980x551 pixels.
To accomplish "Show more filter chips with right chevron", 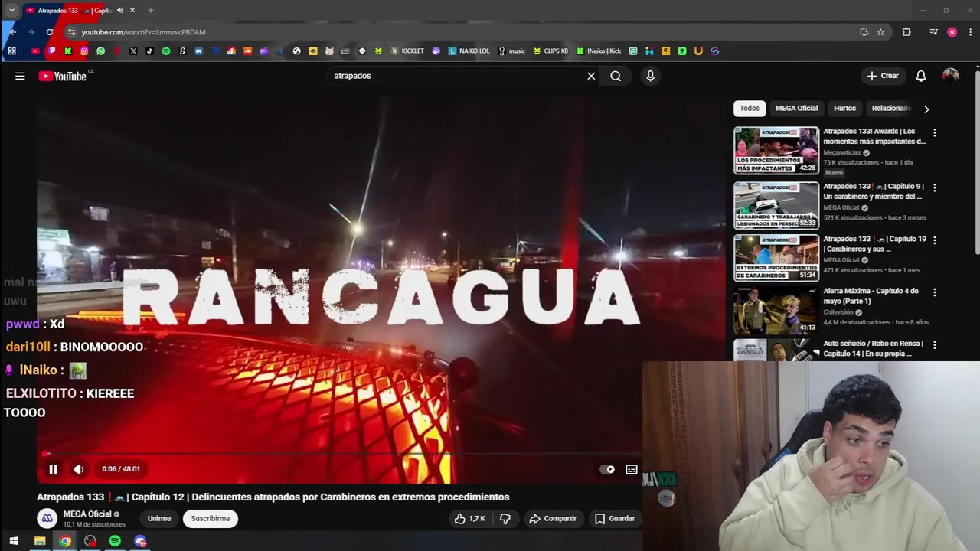I will [x=926, y=109].
